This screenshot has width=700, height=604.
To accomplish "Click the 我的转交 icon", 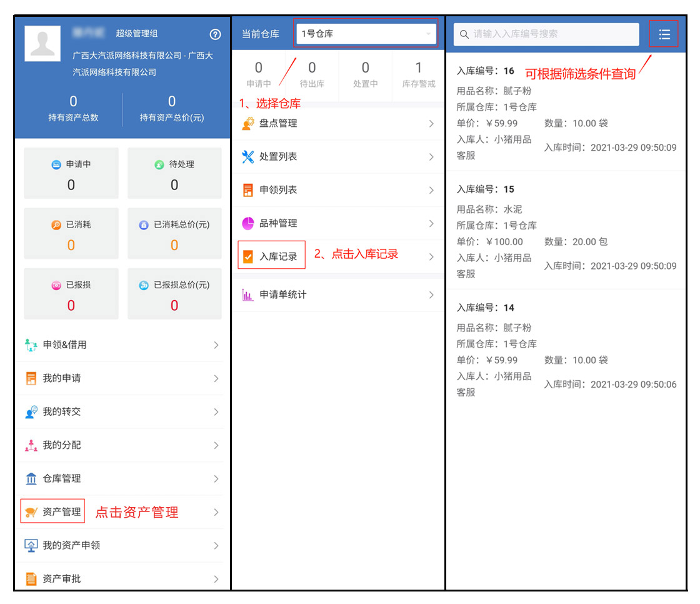I will tap(31, 412).
